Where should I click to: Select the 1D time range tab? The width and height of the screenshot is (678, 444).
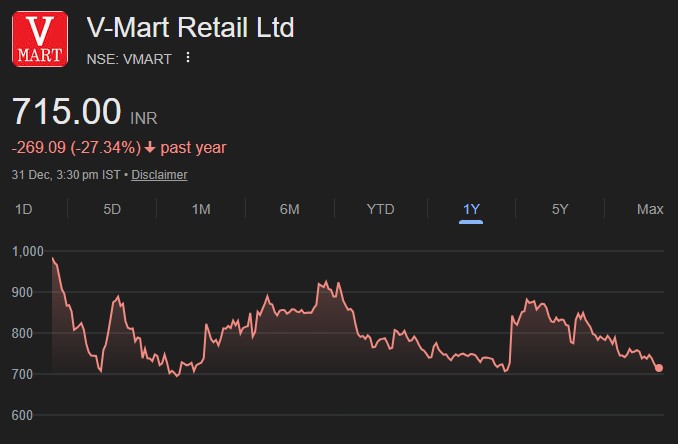click(23, 209)
